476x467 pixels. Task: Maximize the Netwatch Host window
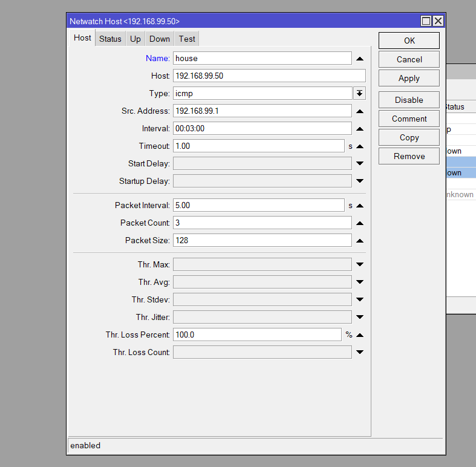point(426,21)
